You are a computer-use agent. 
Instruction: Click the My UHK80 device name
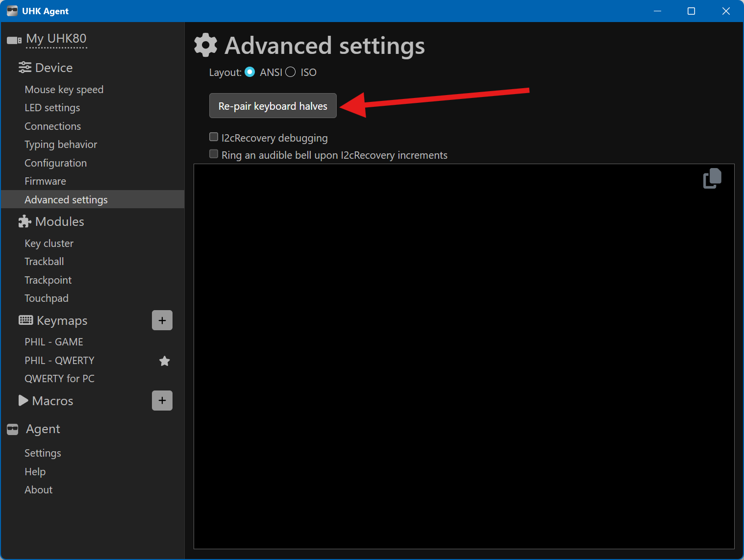[x=56, y=39]
